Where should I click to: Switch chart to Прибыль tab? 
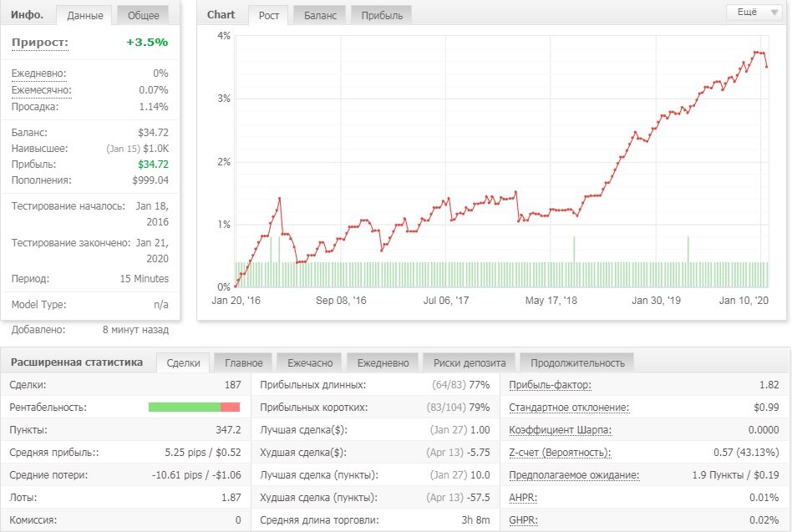(382, 15)
